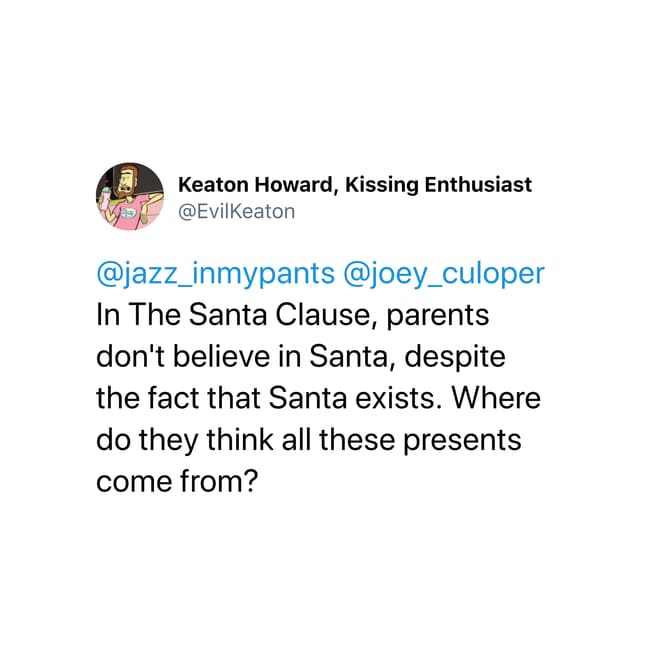Click the word 'despite' in tweet
This screenshot has height=650, width=650.
[455, 358]
